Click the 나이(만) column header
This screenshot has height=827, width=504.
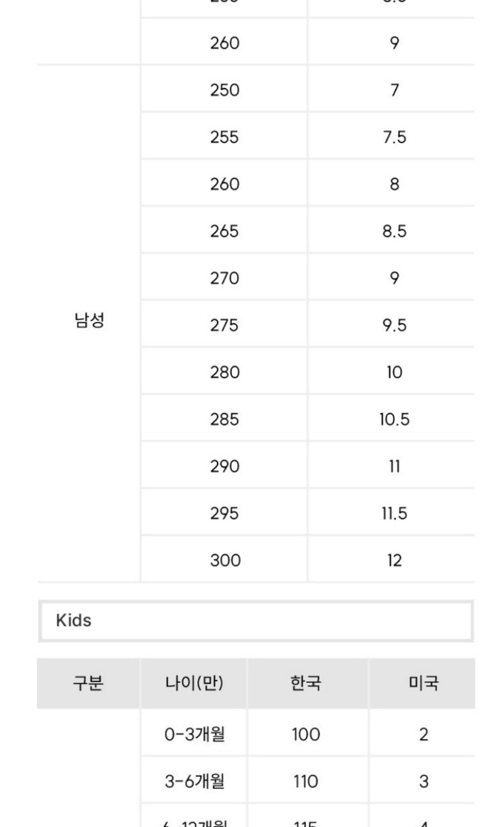tap(194, 684)
